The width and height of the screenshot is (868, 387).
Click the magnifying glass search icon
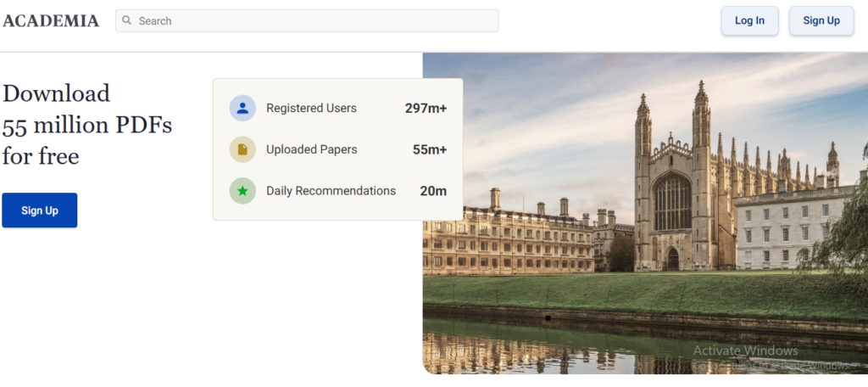tap(127, 20)
